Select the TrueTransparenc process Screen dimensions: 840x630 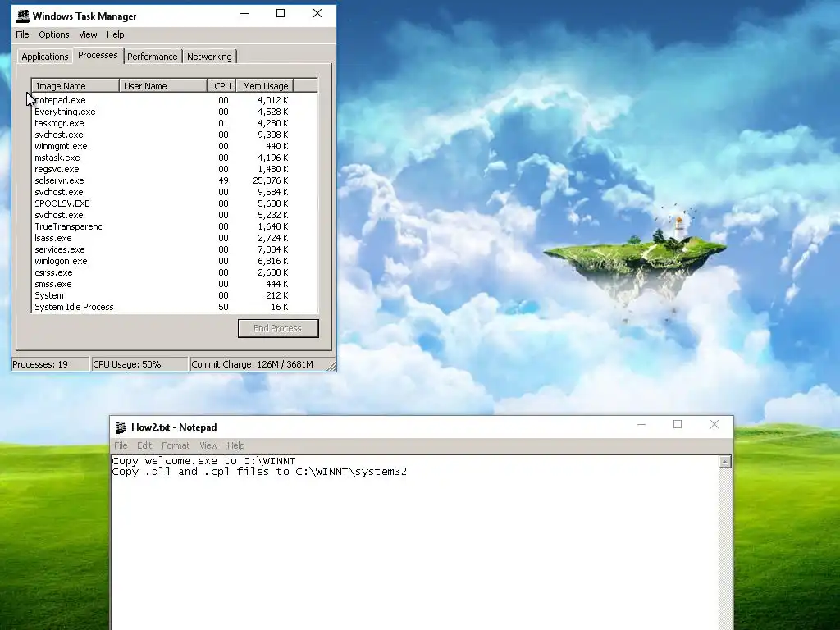pos(175,226)
